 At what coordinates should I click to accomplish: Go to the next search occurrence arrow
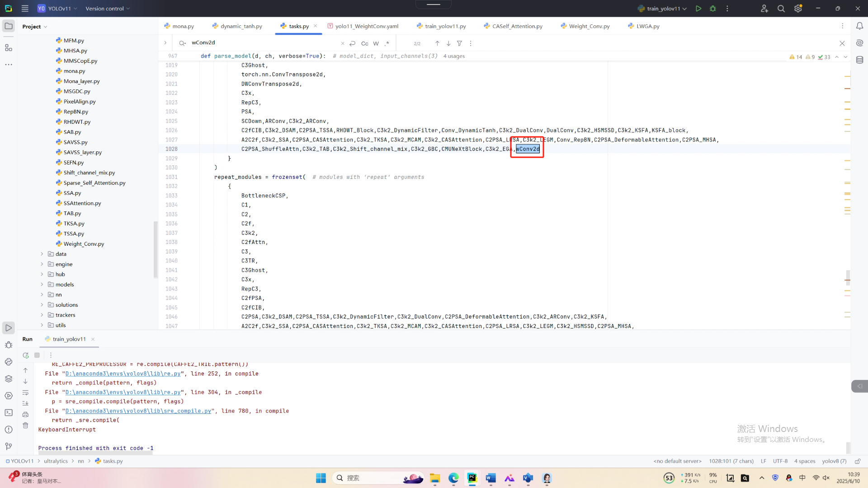448,43
